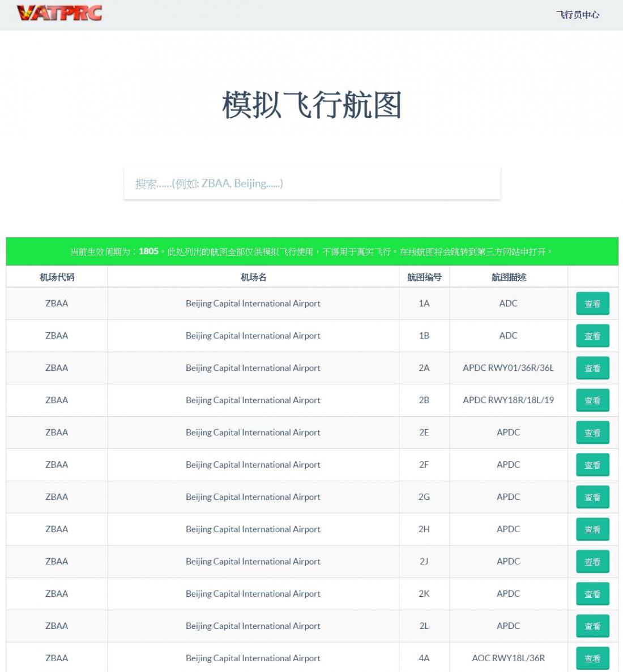Click the 航图描述 column header
The image size is (623, 672).
tap(509, 277)
